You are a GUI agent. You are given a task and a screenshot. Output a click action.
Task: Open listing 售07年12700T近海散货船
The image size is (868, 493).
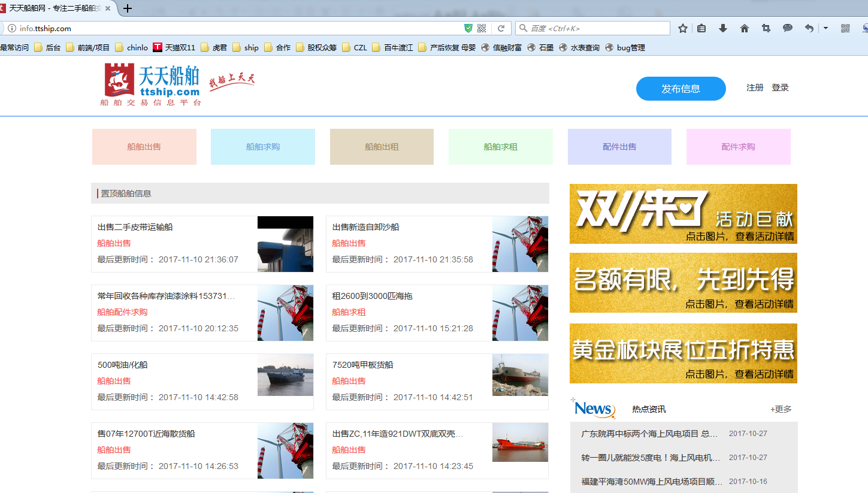tap(146, 434)
